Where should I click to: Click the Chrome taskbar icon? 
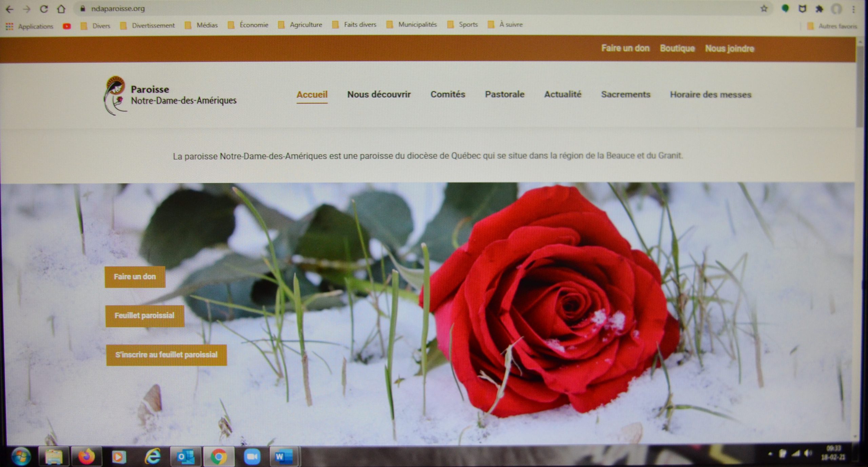(x=219, y=457)
